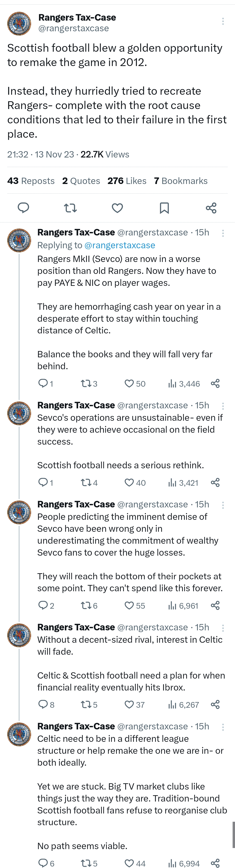Open three-dot menu on 'People predicting' reply
Image resolution: width=235 pixels, height=868 pixels.
(x=223, y=505)
